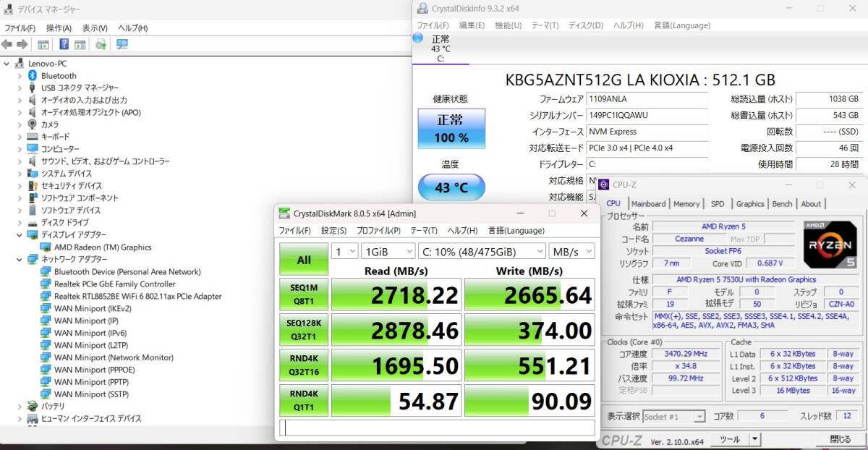Viewport: 868px width, 450px height.
Task: Click the comment field at CrystalDiskMark bottom
Action: pos(437,428)
